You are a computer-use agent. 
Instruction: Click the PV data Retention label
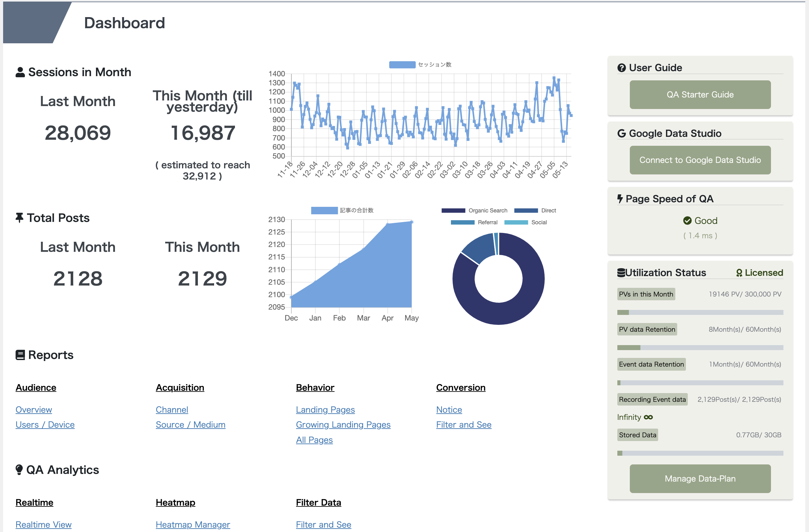(647, 330)
